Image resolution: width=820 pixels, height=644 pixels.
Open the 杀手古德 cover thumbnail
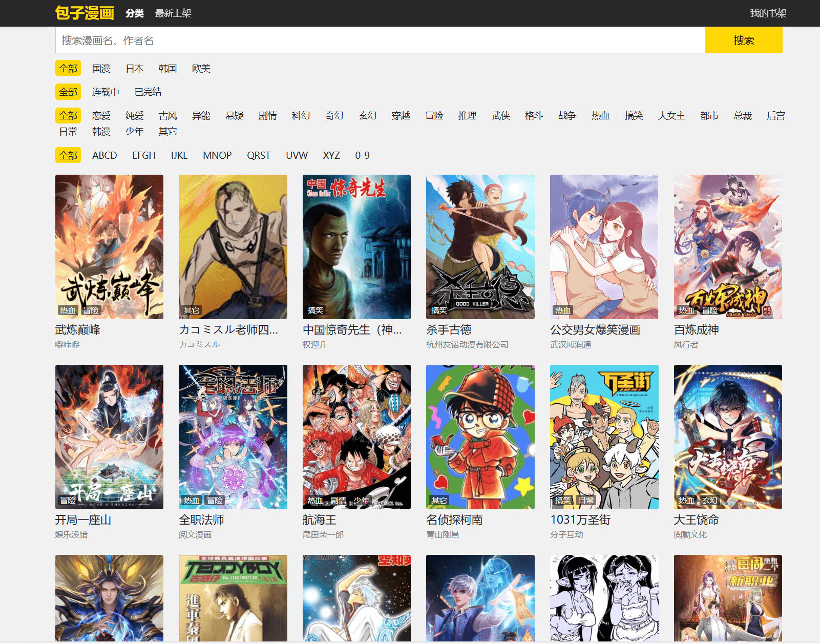[480, 247]
